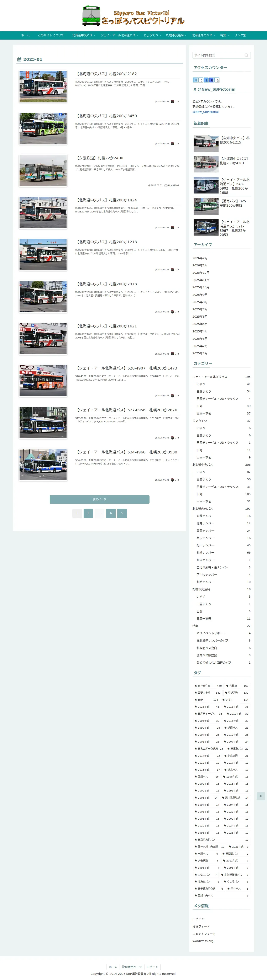Open category 札幌ナンバー
The height and width of the screenshot is (980, 267).
pos(223,553)
